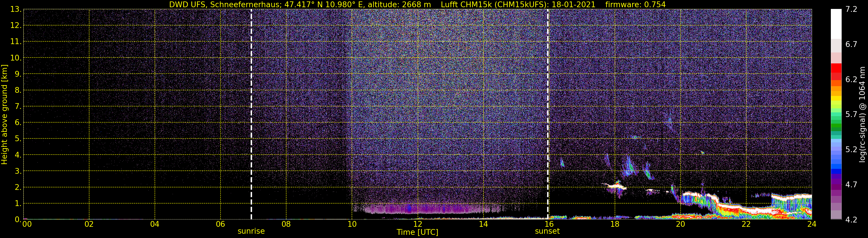Click the height axis tick label 9
This screenshot has height=238, width=868.
tap(18, 74)
